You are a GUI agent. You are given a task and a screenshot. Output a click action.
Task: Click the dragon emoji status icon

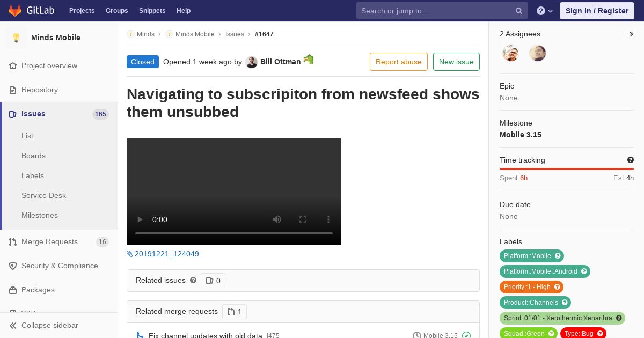click(x=309, y=59)
